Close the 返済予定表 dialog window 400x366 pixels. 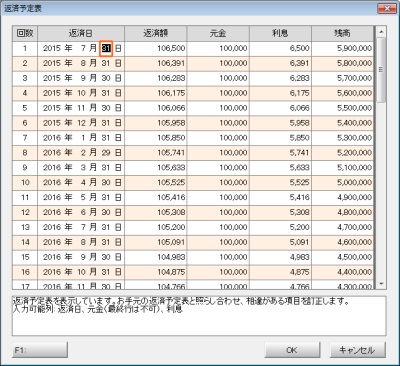(x=387, y=8)
